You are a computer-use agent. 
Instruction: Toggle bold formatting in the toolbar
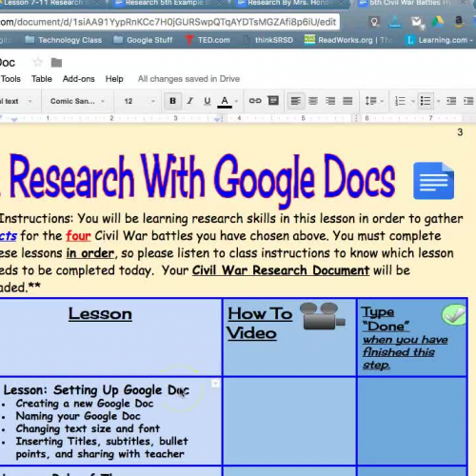pyautogui.click(x=172, y=101)
